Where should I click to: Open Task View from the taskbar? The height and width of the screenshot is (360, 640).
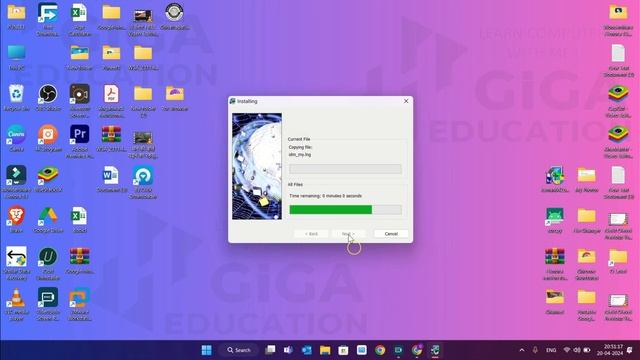point(270,350)
